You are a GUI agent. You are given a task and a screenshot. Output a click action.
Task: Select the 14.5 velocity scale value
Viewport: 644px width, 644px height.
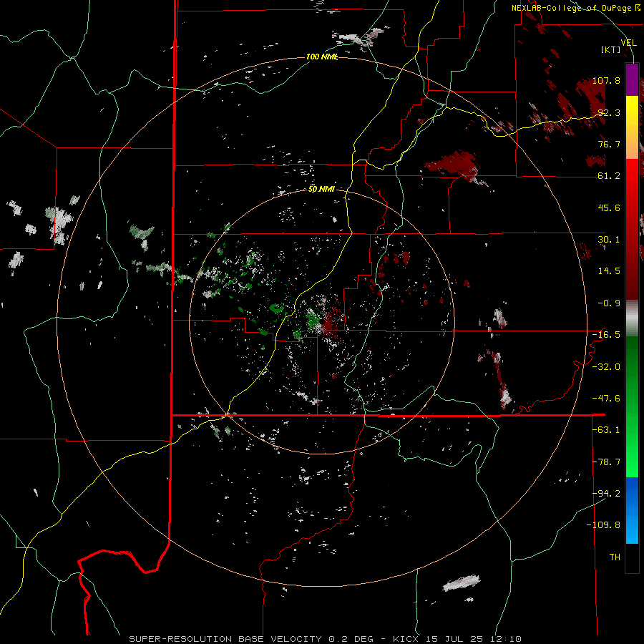tap(609, 271)
